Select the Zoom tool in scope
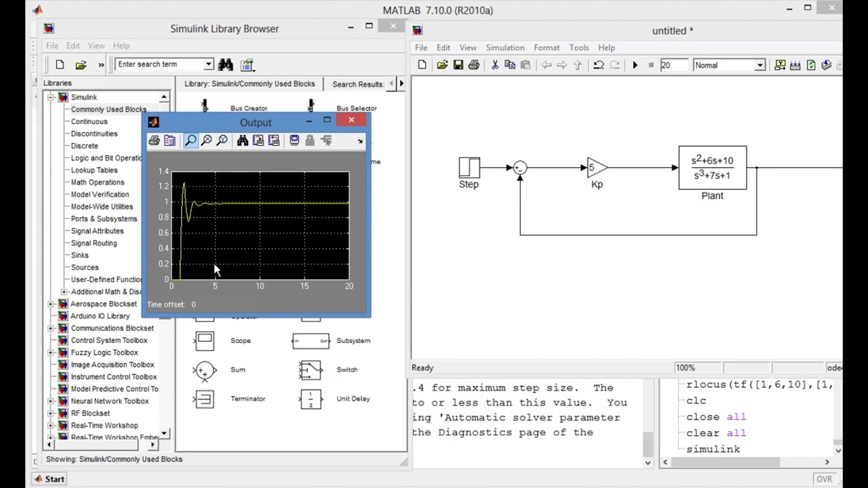The height and width of the screenshot is (488, 868). [x=191, y=140]
